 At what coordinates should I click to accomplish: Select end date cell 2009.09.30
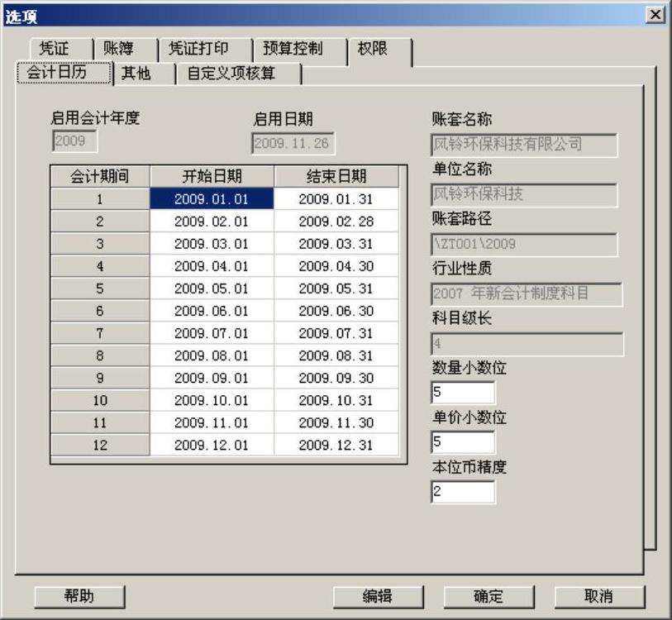tap(336, 378)
